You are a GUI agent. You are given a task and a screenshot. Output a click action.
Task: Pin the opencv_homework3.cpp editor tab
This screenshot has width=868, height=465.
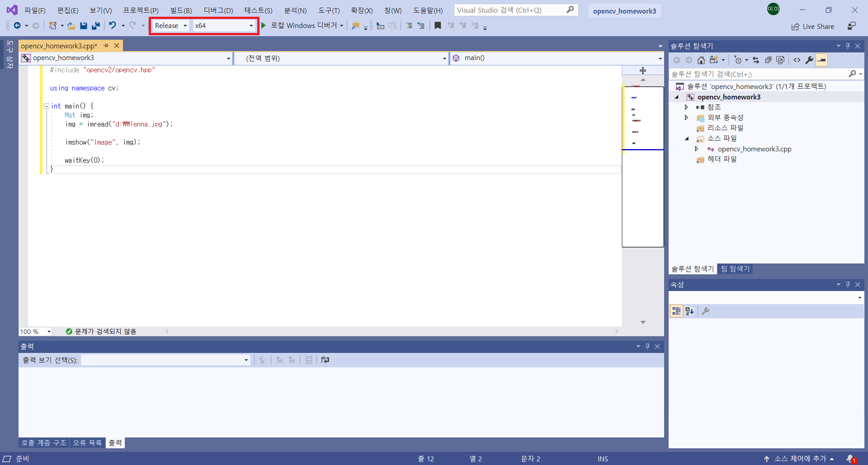pyautogui.click(x=106, y=46)
